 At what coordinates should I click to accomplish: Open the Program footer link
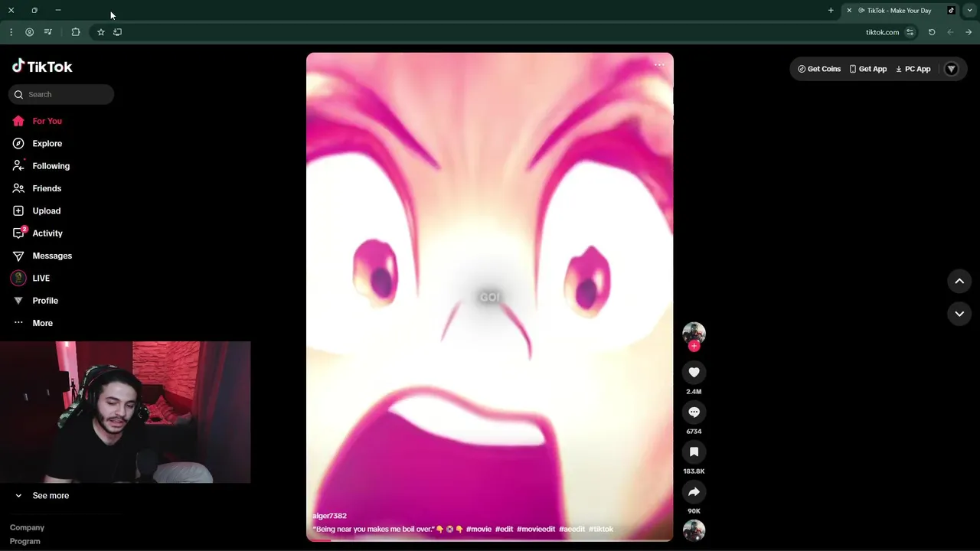pyautogui.click(x=25, y=541)
